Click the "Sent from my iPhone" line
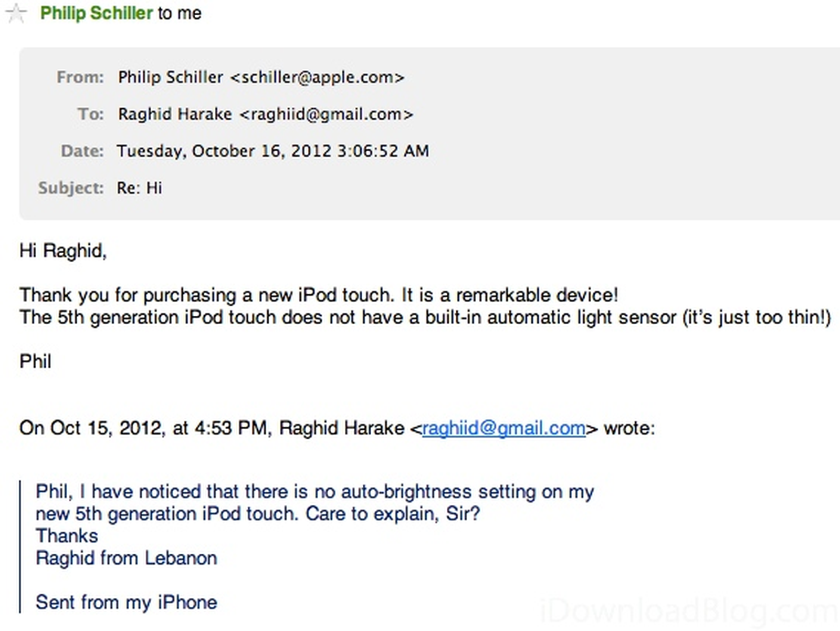 tap(126, 602)
